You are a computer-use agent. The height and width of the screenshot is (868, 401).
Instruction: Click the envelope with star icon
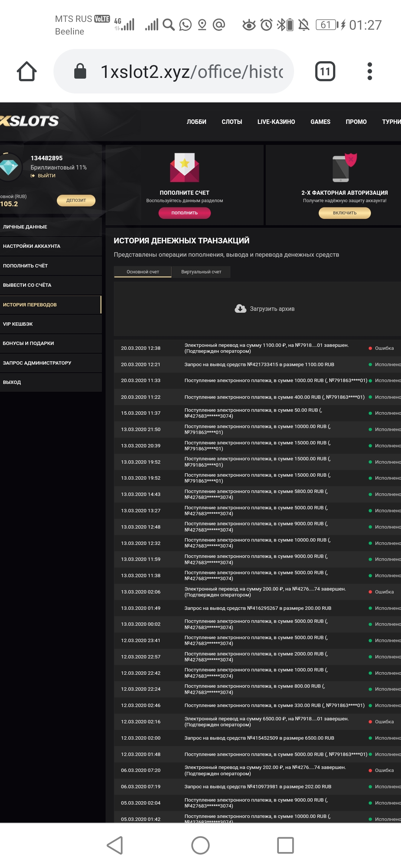(x=185, y=168)
